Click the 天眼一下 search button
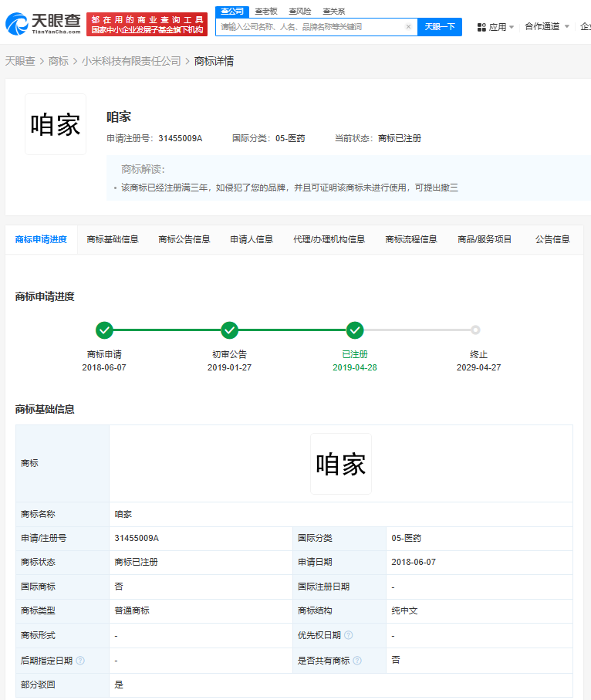The width and height of the screenshot is (591, 700). 440,27
